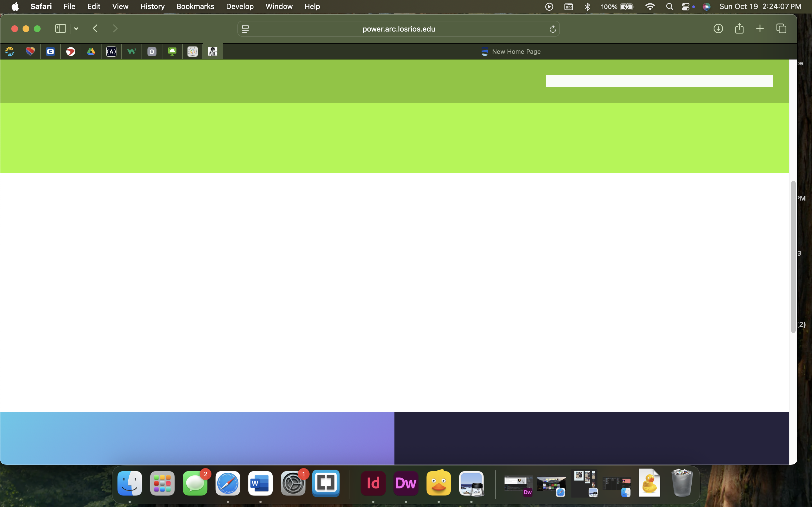
Task: Open the Develop menu
Action: coord(240,6)
